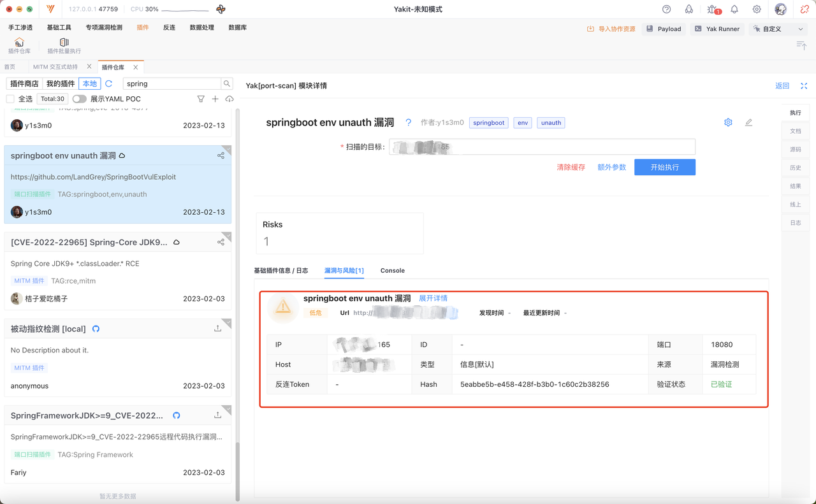
Task: Refresh the plugin list
Action: (109, 83)
